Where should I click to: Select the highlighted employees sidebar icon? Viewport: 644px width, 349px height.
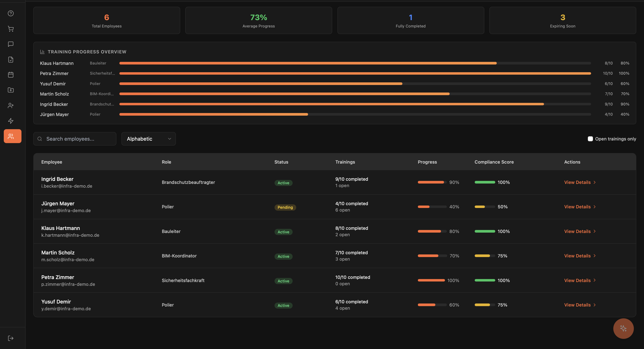coord(12,136)
